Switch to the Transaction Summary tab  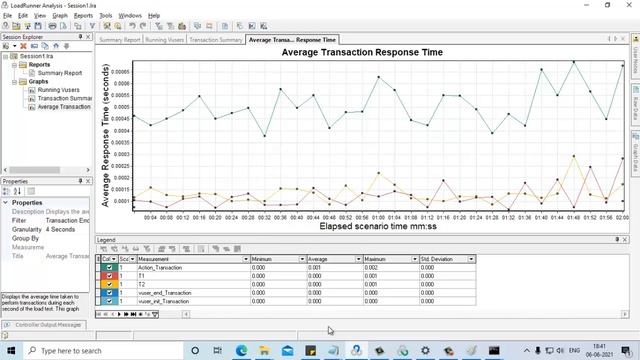[216, 40]
